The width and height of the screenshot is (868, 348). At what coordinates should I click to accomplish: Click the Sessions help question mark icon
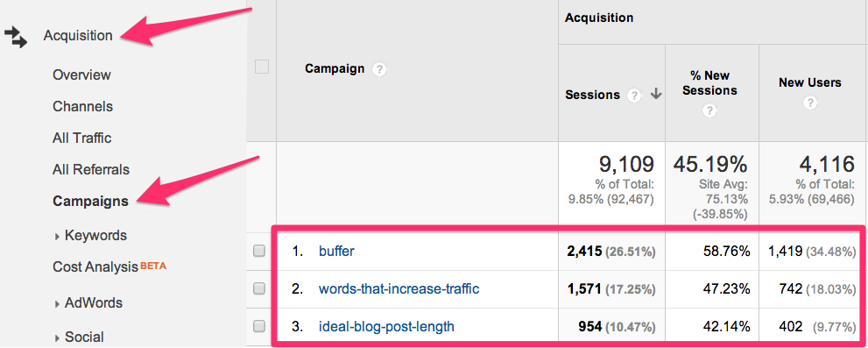634,96
